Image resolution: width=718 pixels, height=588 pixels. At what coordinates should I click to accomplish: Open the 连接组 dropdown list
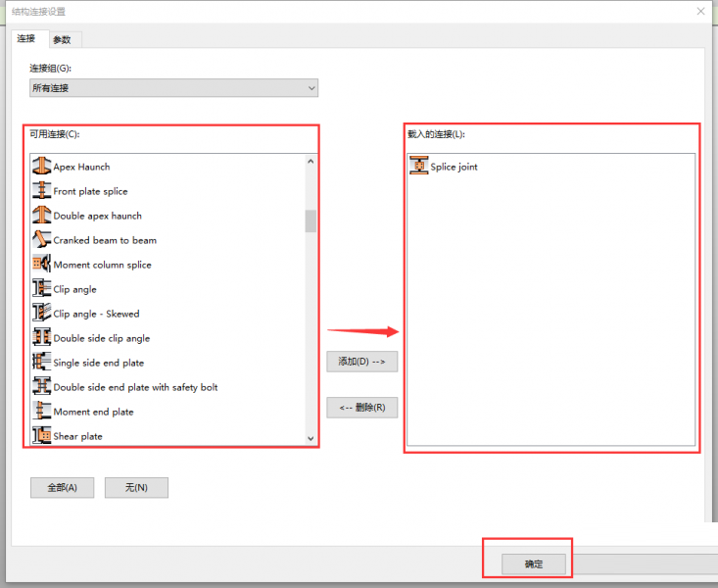click(173, 88)
